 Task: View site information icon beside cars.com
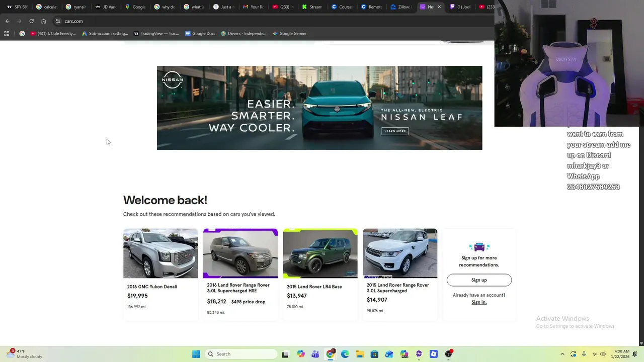point(58,21)
